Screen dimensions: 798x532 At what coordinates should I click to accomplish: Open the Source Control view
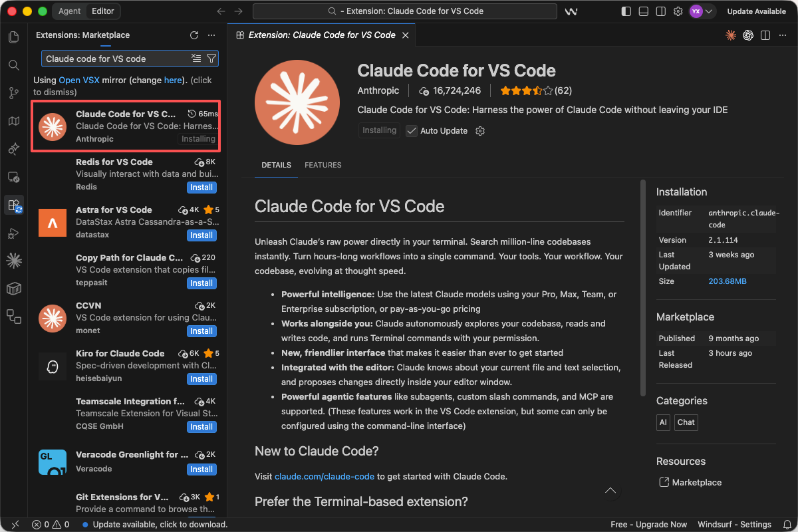click(x=13, y=93)
